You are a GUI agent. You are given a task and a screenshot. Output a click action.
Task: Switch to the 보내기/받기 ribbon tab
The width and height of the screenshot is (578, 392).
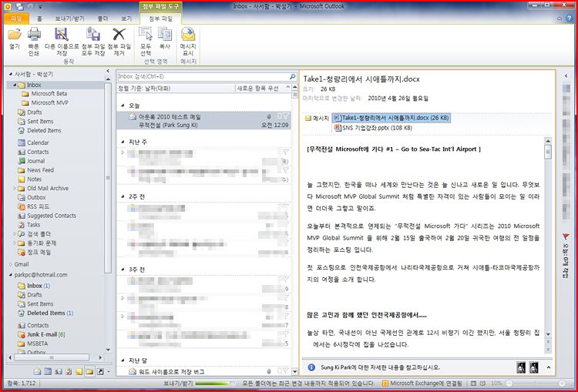[69, 18]
